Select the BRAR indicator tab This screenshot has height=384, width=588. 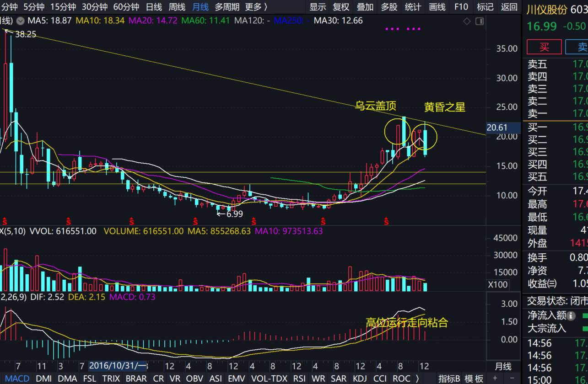pos(136,379)
